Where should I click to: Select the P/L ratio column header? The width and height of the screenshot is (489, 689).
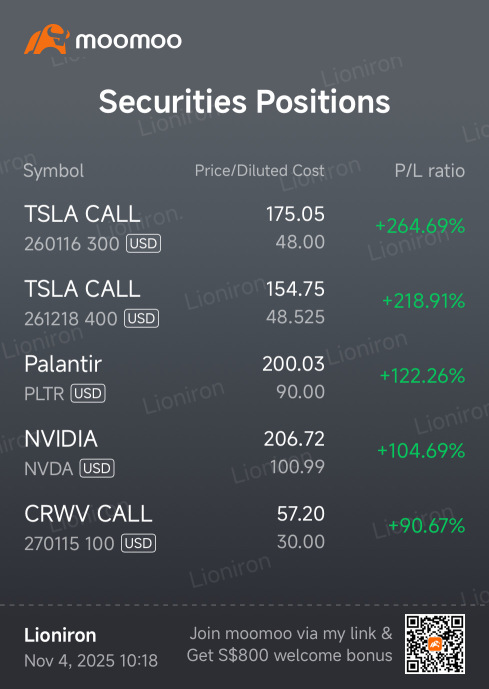click(x=430, y=170)
